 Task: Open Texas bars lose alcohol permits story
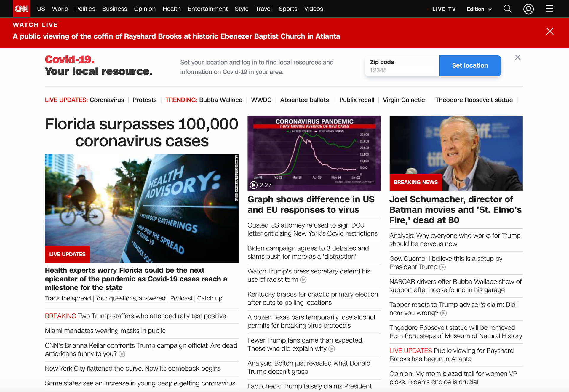(x=311, y=321)
